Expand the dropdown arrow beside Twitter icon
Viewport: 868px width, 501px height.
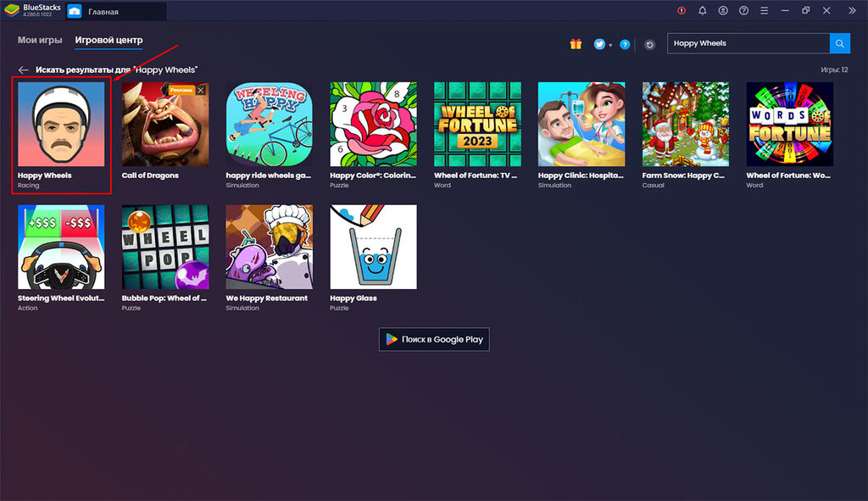click(x=610, y=46)
